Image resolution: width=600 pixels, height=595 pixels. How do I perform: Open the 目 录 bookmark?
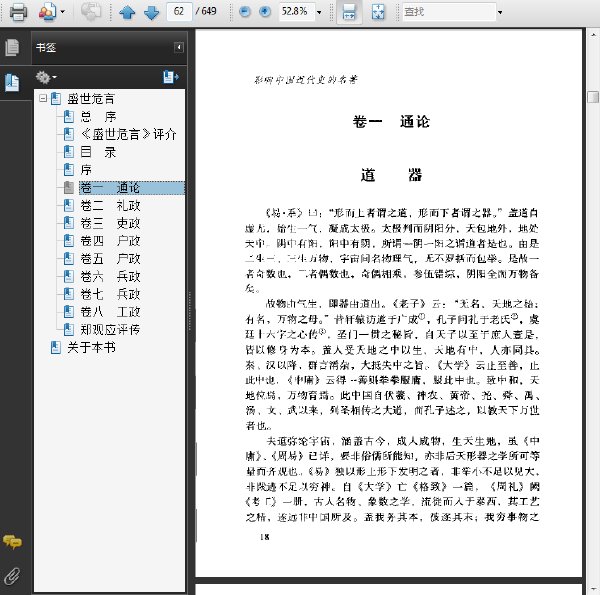click(98, 152)
